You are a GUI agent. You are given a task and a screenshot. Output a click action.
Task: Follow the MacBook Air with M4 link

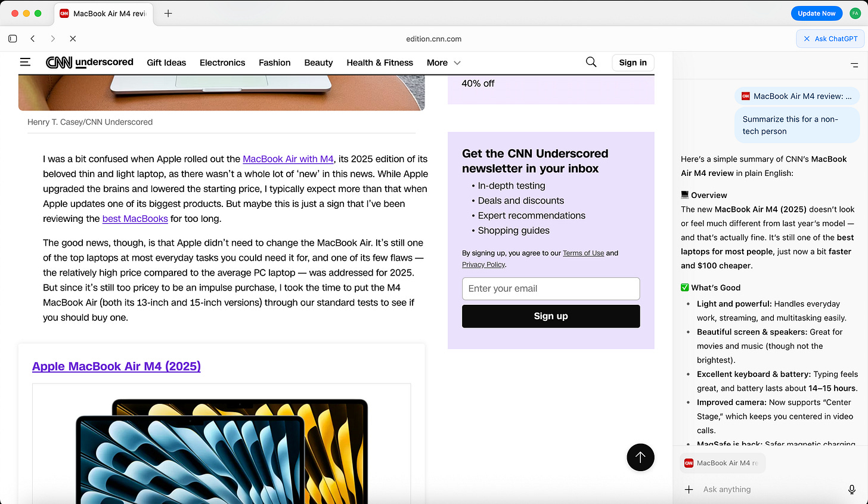(x=288, y=159)
